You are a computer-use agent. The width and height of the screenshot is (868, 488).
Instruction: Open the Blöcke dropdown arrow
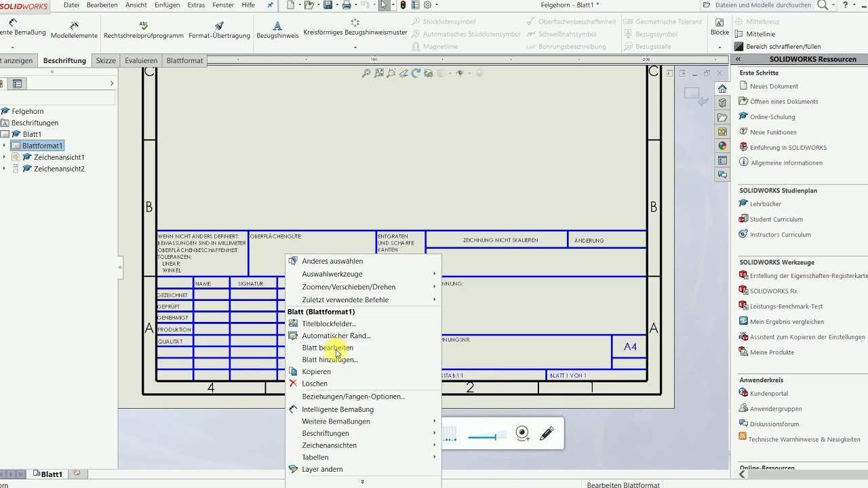coord(719,47)
